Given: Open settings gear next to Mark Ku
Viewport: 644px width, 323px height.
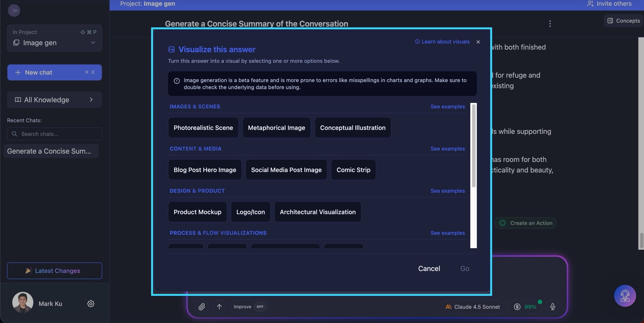Looking at the screenshot, I should pos(91,303).
